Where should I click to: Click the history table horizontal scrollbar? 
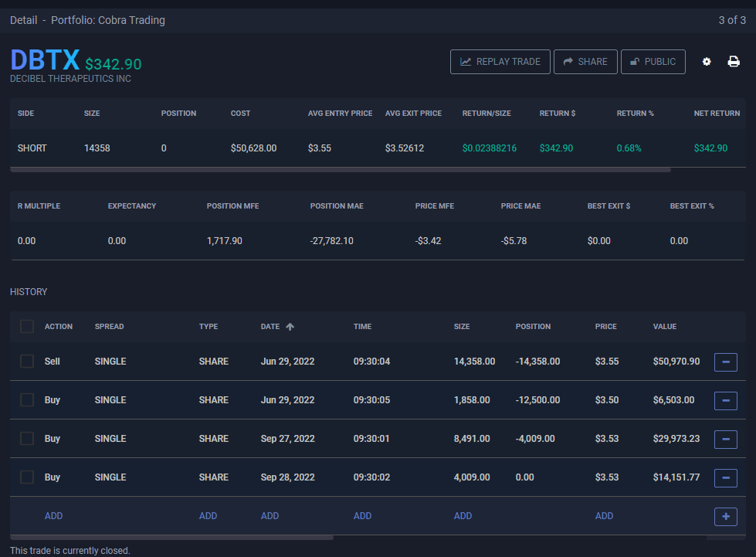pyautogui.click(x=171, y=537)
